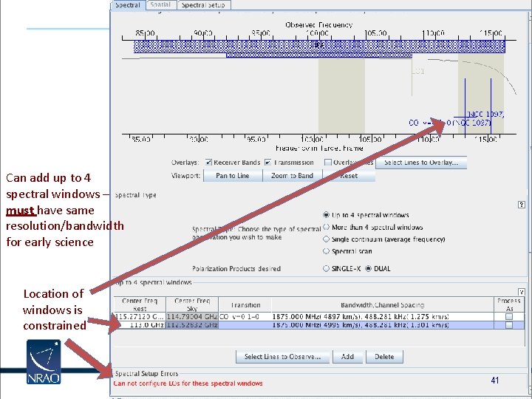Select the 115.27120 G... rest frequency cell
The image size is (532, 399).
140,316
